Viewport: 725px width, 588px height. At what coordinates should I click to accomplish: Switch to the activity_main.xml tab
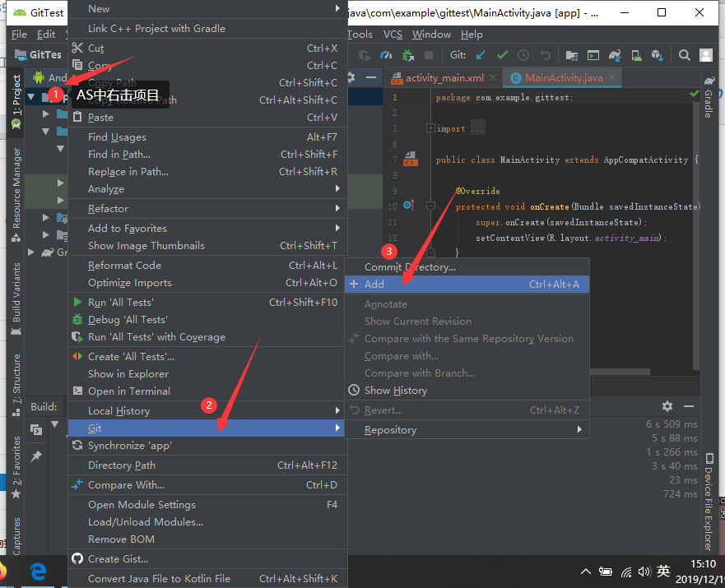(x=444, y=77)
